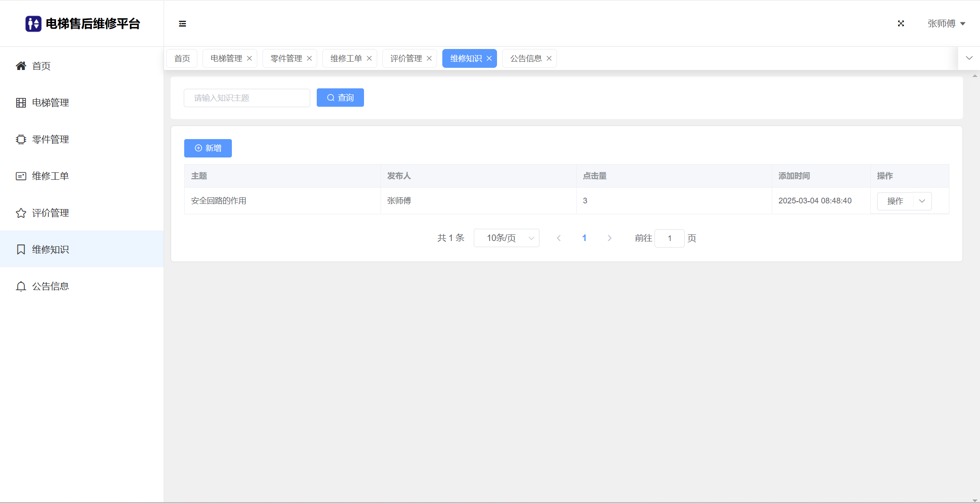Click the 查询 search button
Viewport: 980px width, 503px height.
pyautogui.click(x=340, y=98)
